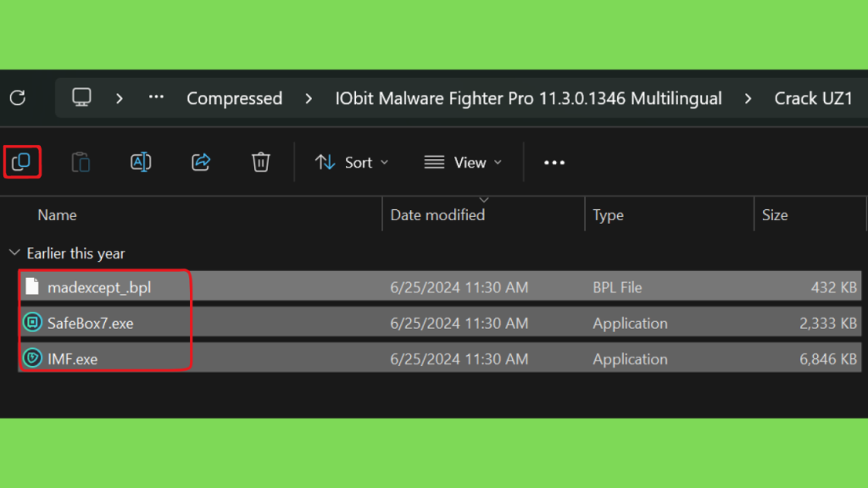Select the SafeBox7.exe application file
868x488 pixels.
pos(440,323)
